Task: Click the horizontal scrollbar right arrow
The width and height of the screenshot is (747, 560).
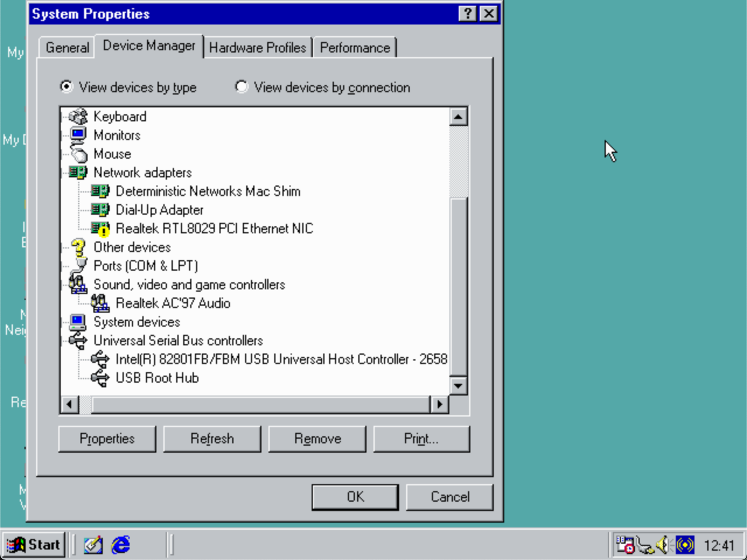Action: 439,404
